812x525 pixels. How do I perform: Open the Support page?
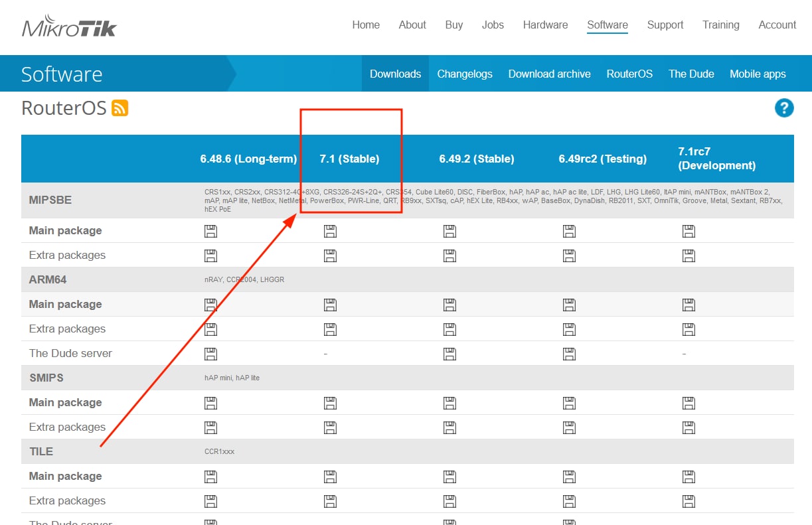tap(665, 25)
